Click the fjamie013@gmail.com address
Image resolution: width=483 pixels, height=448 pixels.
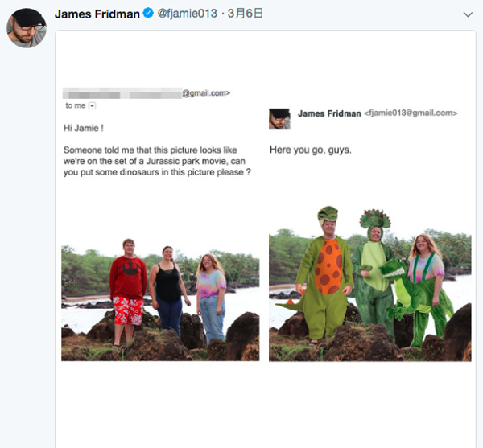point(411,113)
